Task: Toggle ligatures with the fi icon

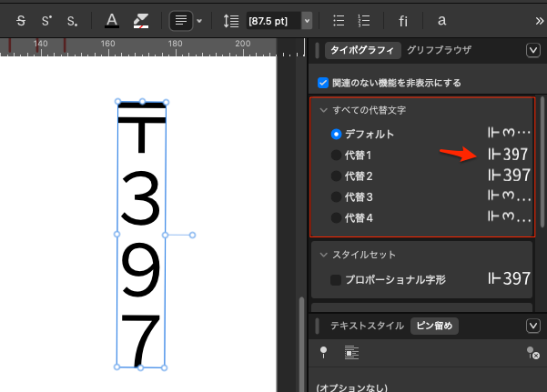Action: pos(403,19)
